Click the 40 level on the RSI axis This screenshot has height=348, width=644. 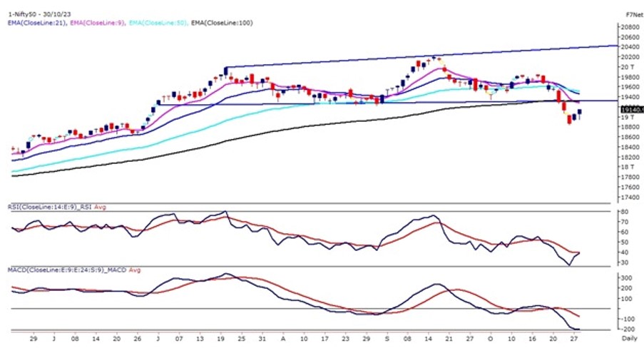pyautogui.click(x=624, y=252)
